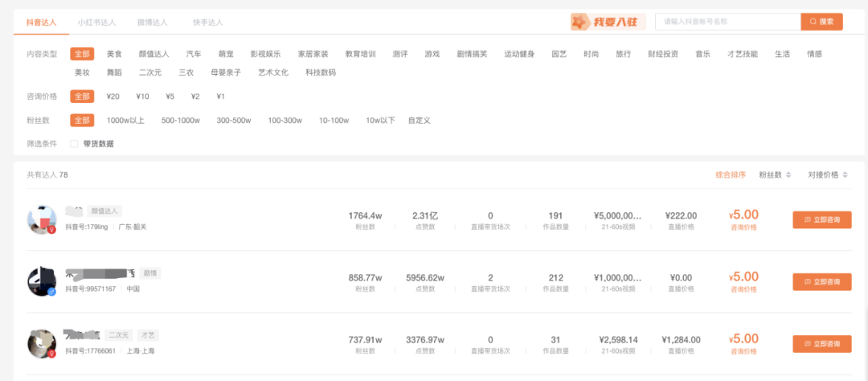The image size is (868, 381).
Task: Switch to the 微博达人 tab
Action: [152, 23]
